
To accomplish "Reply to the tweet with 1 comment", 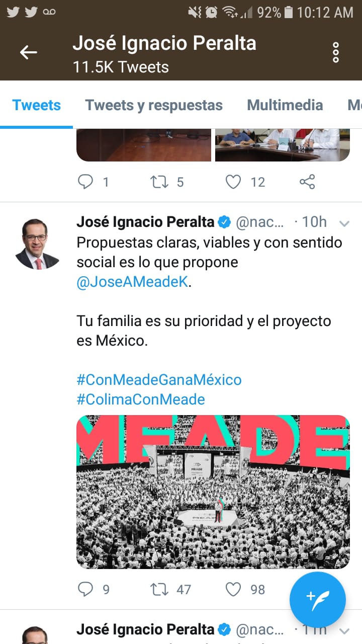I will (85, 182).
